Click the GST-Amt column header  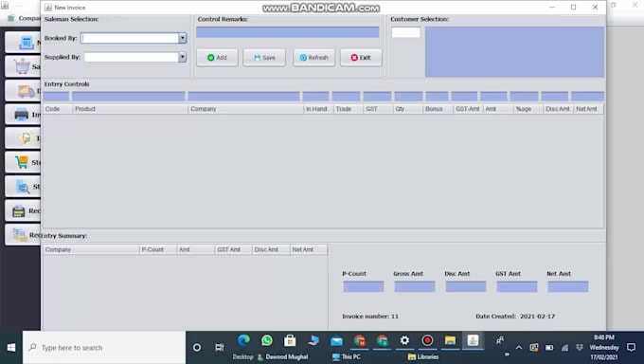[468, 109]
